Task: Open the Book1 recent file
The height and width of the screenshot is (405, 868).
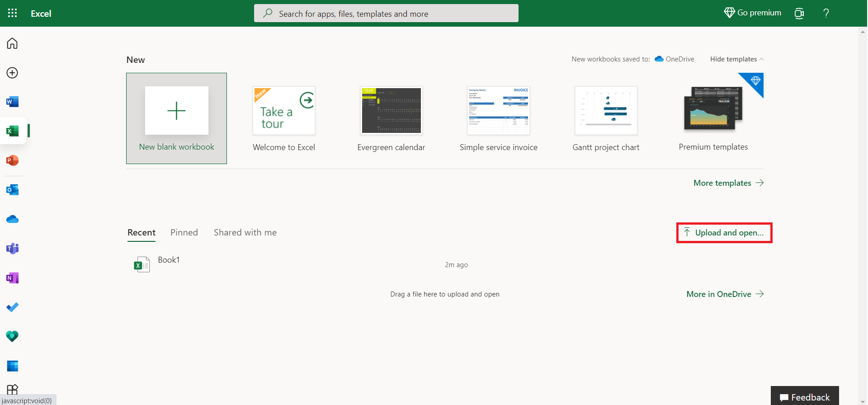Action: pos(169,260)
